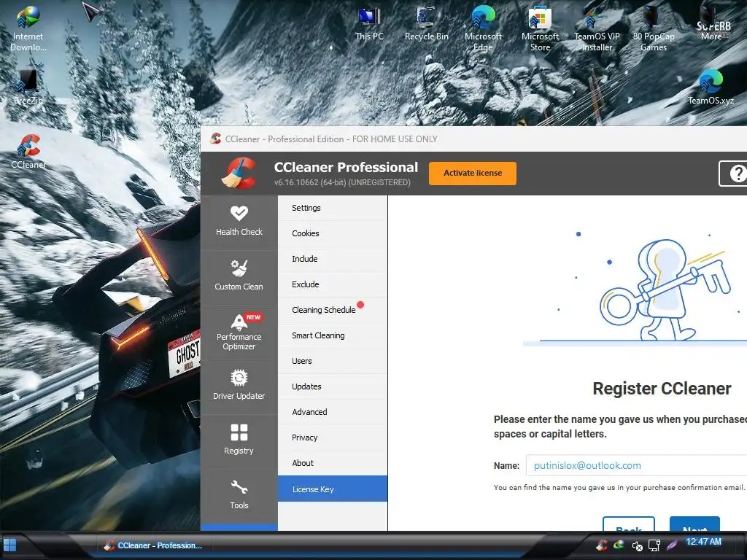
Task: Open Users options page
Action: click(333, 361)
